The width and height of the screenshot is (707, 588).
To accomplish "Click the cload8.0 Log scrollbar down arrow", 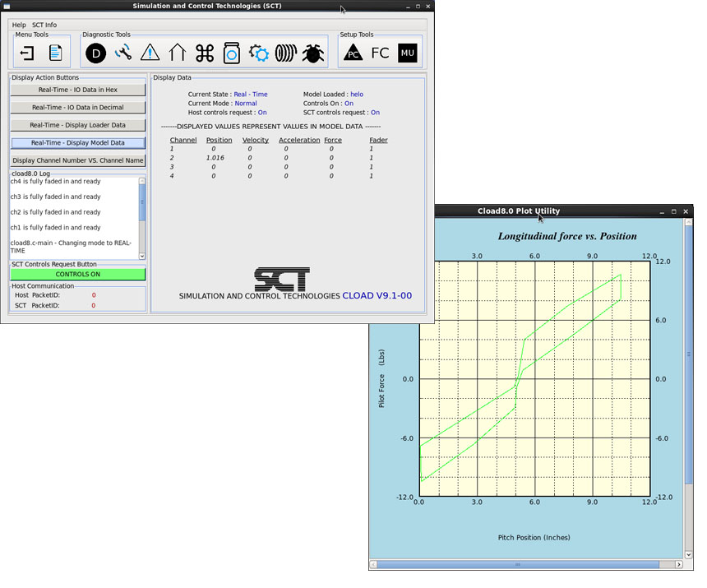I will coord(142,256).
